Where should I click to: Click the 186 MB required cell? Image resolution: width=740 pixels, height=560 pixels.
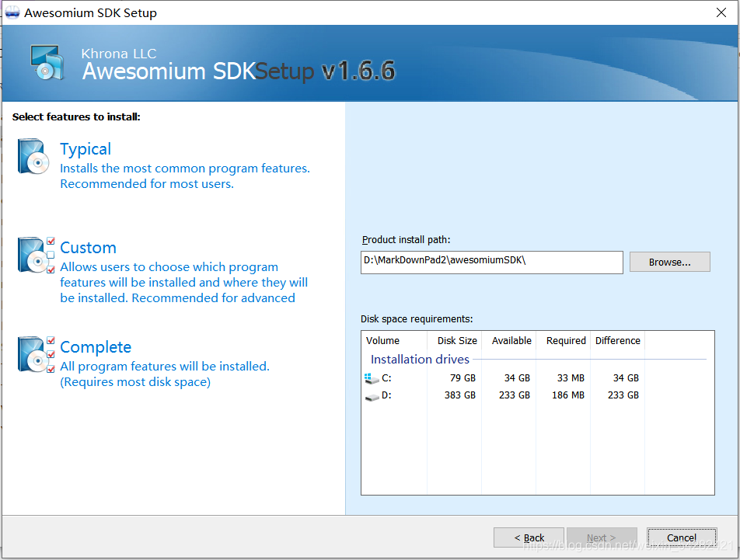coord(568,395)
